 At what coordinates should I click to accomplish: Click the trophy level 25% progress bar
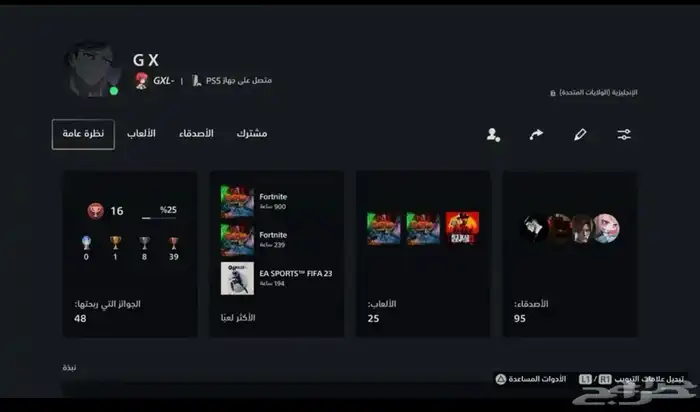pos(159,218)
